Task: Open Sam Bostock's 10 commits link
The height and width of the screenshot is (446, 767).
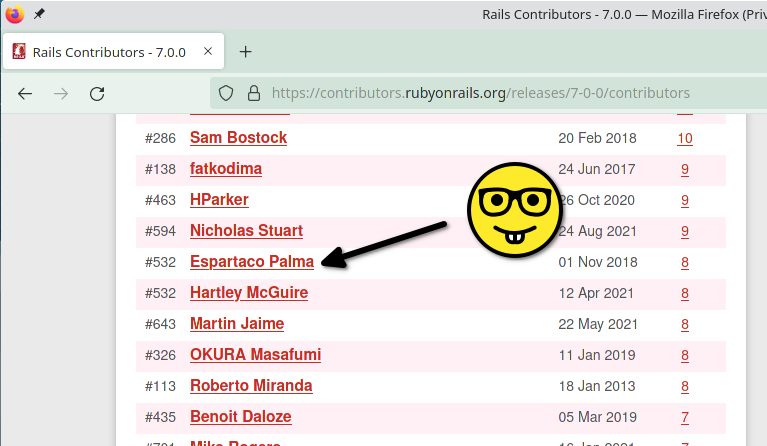Action: tap(685, 138)
